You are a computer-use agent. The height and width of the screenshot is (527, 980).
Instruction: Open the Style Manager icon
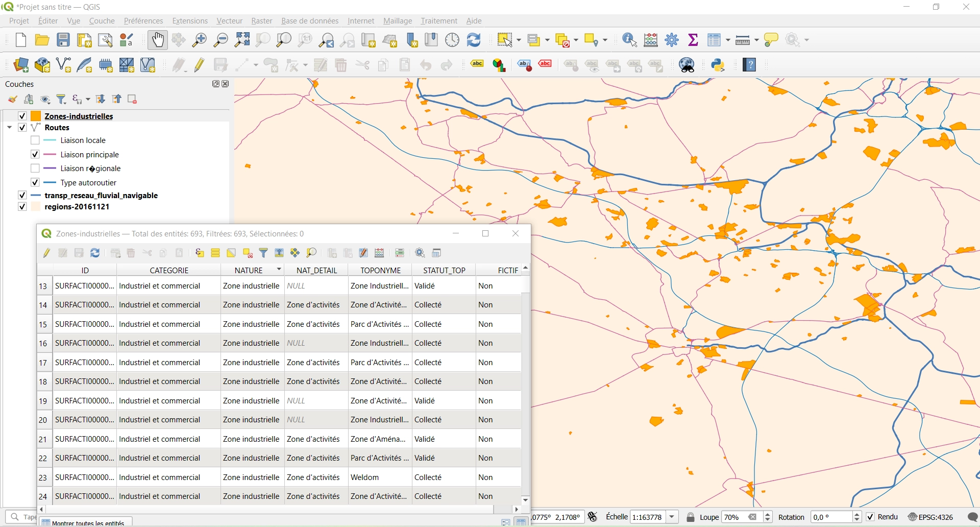point(127,40)
